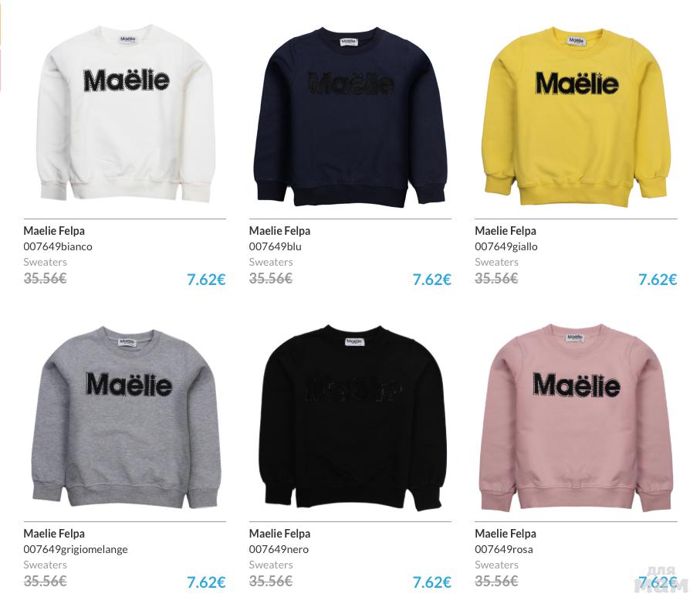Click Maelie Felpa title above 007649rosa
The image size is (700, 604).
click(x=506, y=534)
